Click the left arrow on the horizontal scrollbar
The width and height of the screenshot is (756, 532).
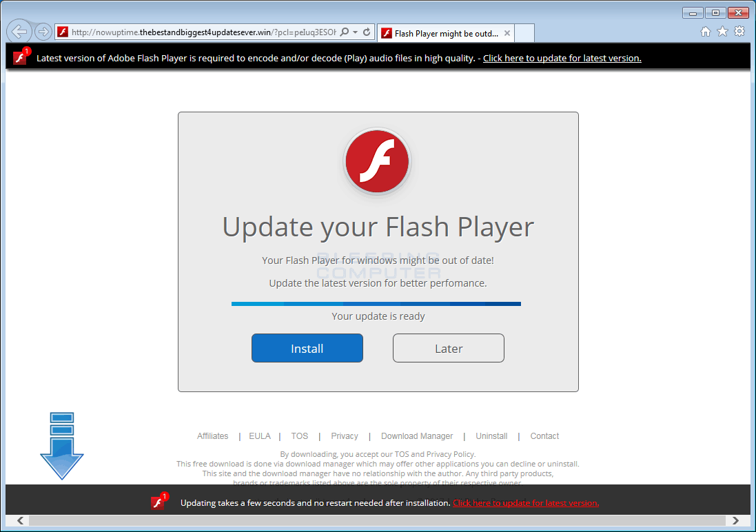coord(19,520)
